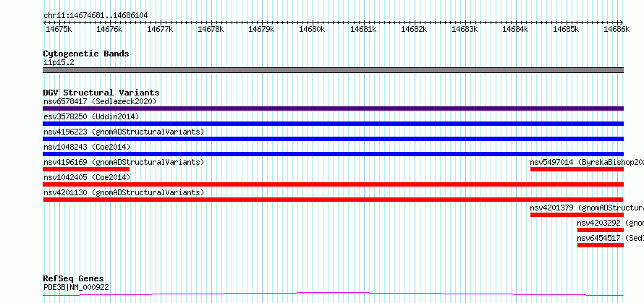
Task: Click the right arrowhead of the coordinate ruler
Action: 622,22
